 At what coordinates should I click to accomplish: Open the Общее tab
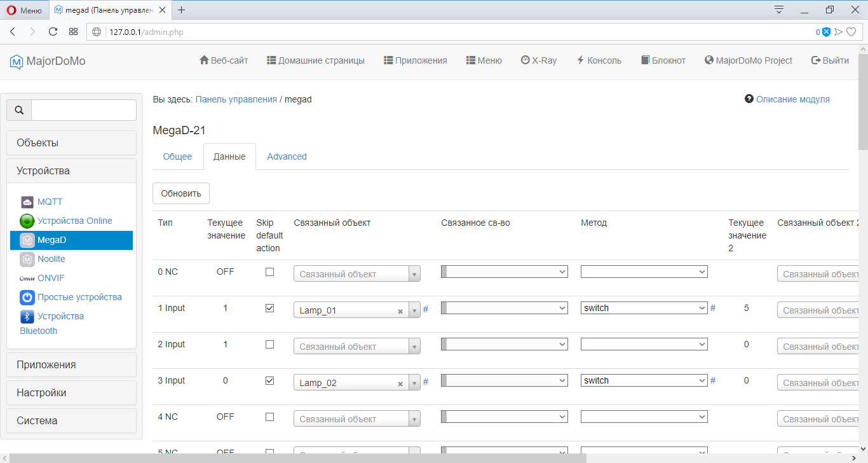click(x=177, y=156)
